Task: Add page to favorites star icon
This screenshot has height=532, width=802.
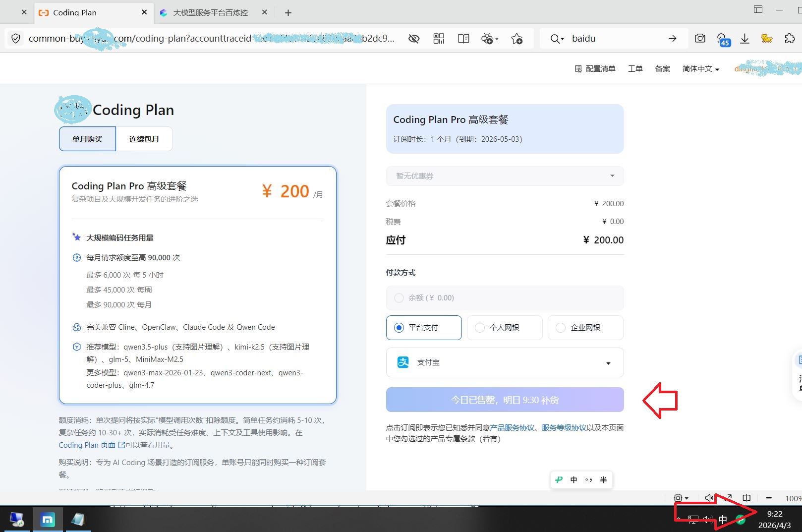Action: [x=517, y=39]
